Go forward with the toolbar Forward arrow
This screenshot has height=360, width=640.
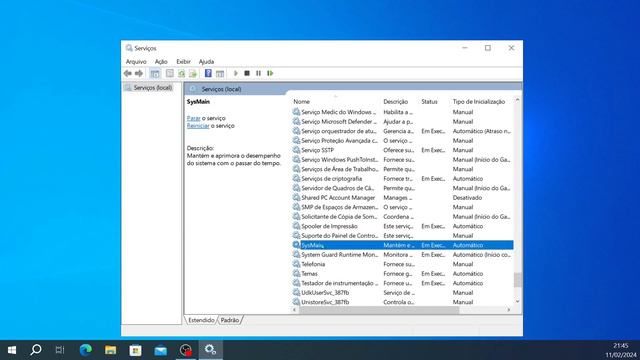[139, 73]
